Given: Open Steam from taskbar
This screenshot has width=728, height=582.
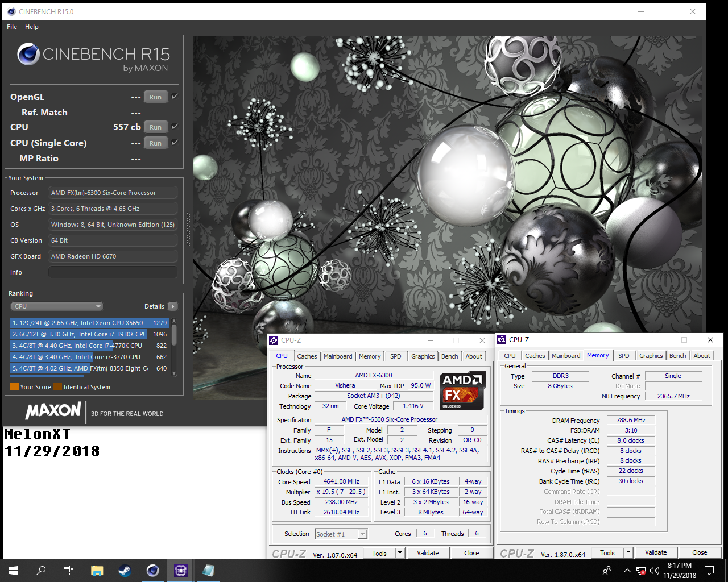Looking at the screenshot, I should (125, 571).
